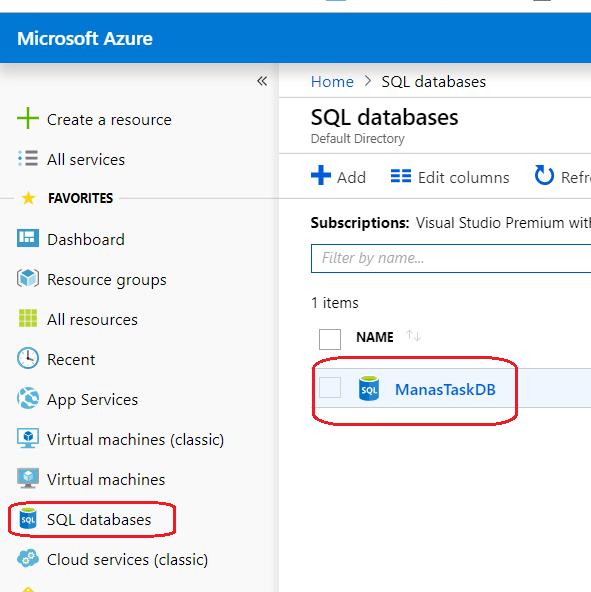Click the Resource groups cube icon

(28, 278)
